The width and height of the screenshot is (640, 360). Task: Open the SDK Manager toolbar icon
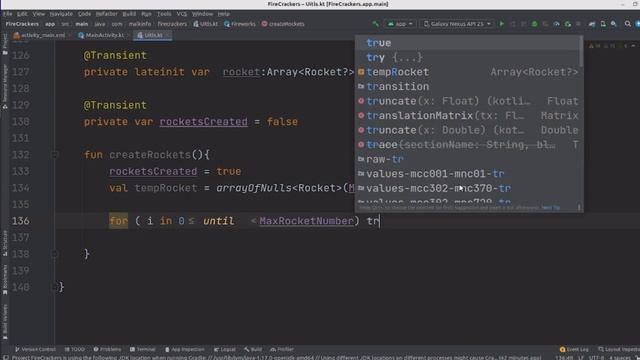613,24
